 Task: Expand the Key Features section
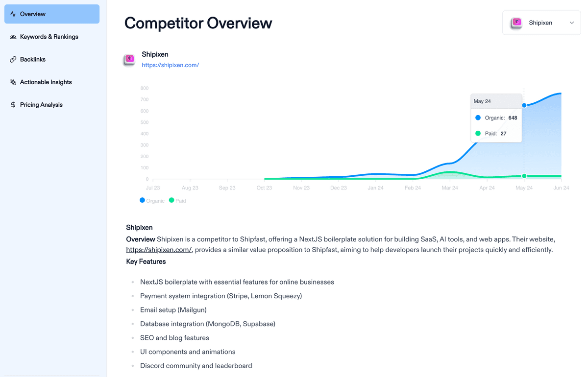[x=145, y=261]
